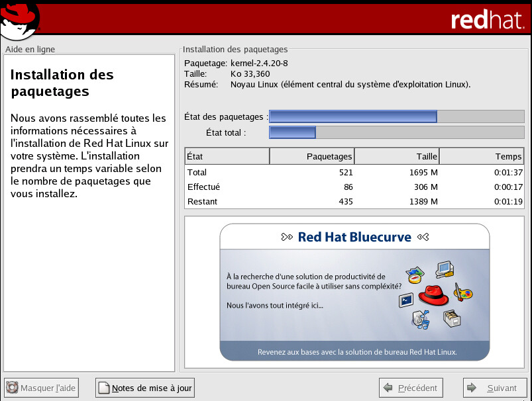
Task: Click the music speaker icon in the banner
Action: tap(421, 321)
